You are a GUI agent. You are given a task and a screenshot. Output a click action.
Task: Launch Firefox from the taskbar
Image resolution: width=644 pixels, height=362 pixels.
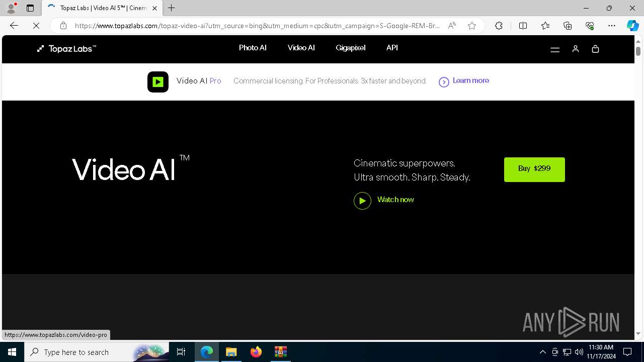click(256, 352)
